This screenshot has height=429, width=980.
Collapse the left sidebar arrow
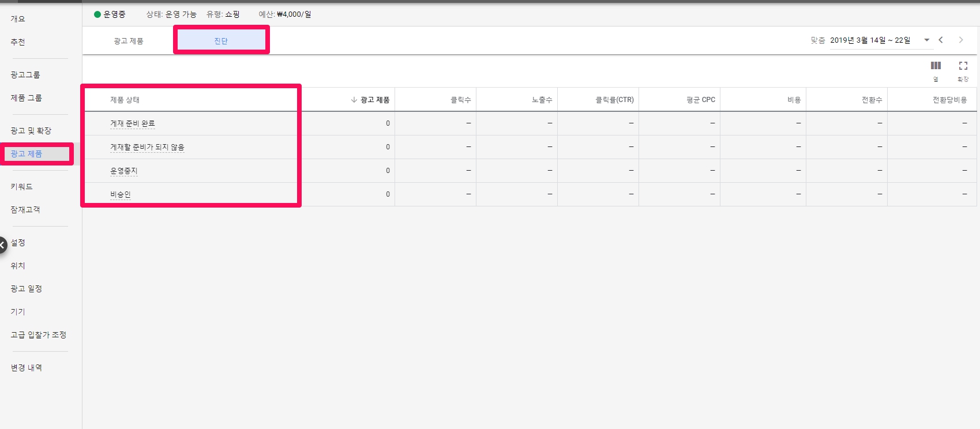3,245
